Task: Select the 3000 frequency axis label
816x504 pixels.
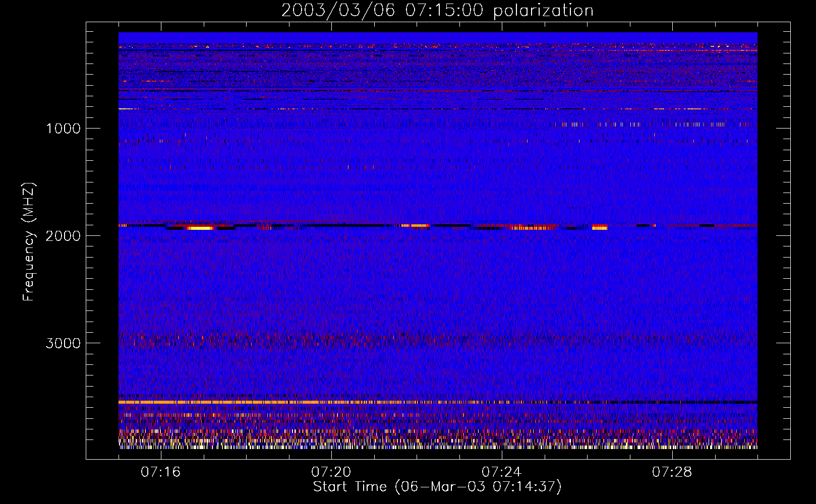Action: (x=63, y=343)
